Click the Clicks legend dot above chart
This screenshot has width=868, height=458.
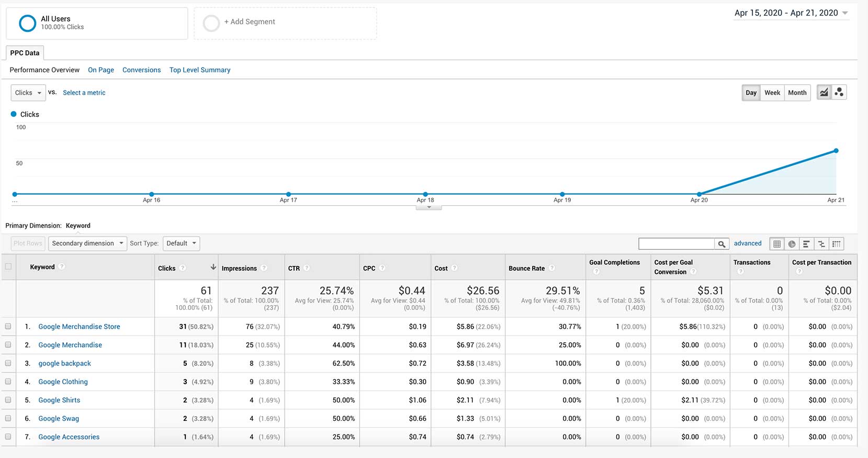pos(14,114)
